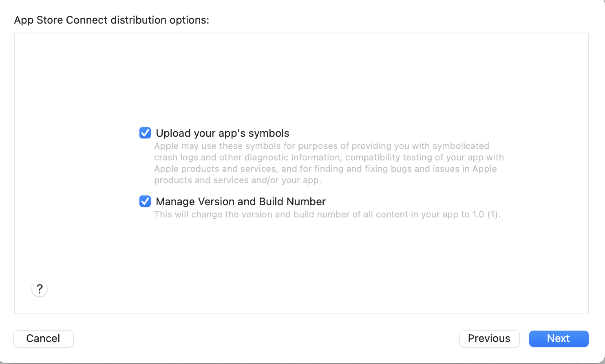This screenshot has height=364, width=605.
Task: Click the "1.0 (1)" version text
Action: (486, 215)
